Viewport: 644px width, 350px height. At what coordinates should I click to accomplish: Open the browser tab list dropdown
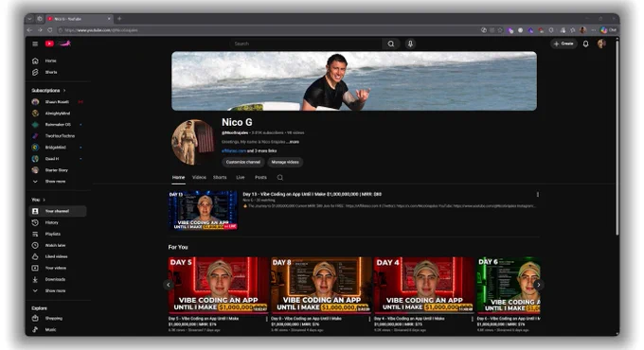tap(29, 19)
